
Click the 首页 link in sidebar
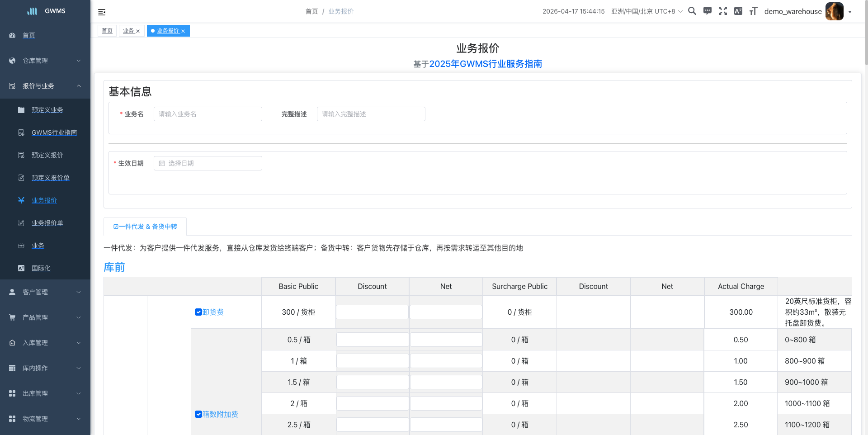click(29, 35)
